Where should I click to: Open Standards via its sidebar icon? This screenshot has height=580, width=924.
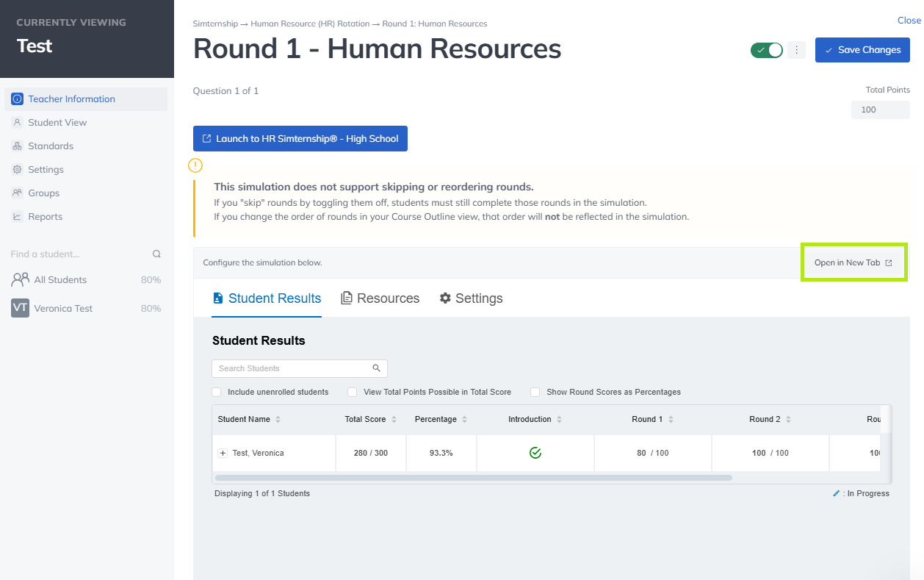[18, 146]
